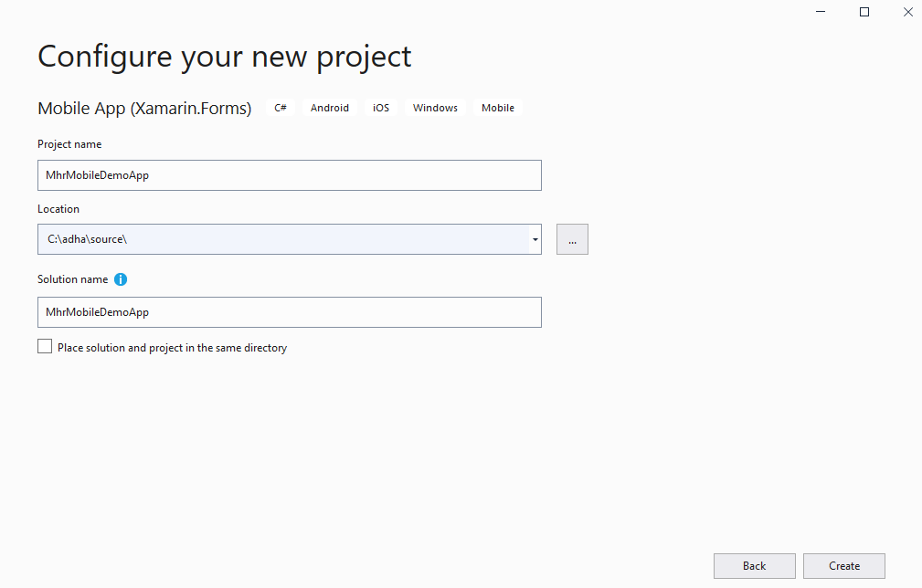
Task: Click the Configure your new project title
Action: pos(223,57)
